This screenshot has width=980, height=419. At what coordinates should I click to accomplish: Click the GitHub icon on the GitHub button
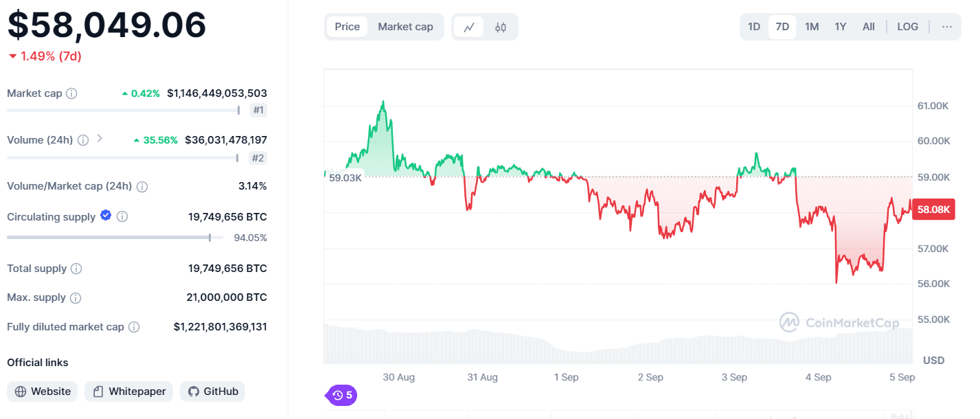click(x=194, y=391)
